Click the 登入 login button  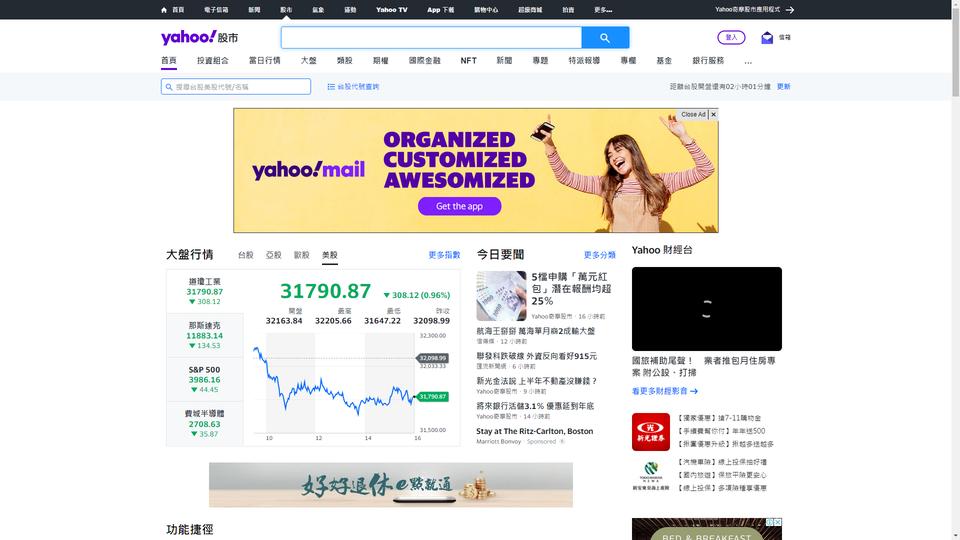click(x=731, y=37)
